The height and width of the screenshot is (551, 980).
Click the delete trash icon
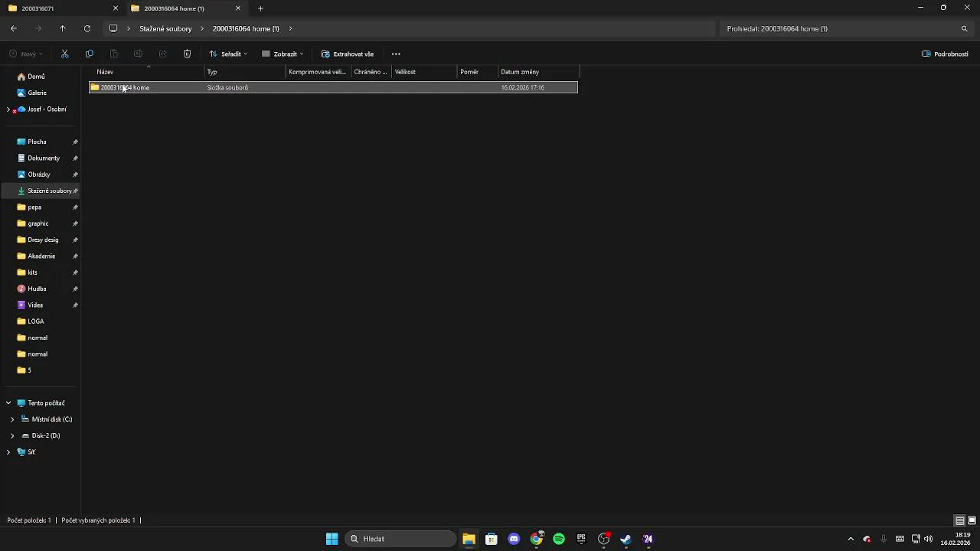pos(187,54)
